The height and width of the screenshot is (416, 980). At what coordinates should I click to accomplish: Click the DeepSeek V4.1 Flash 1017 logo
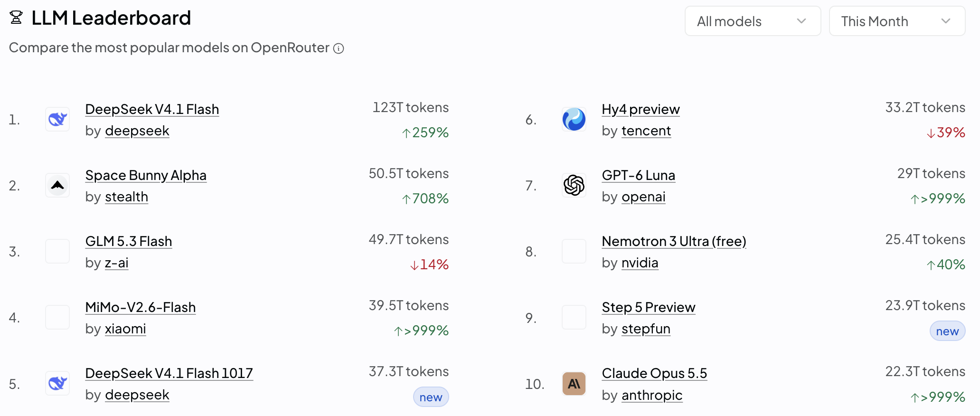click(x=57, y=383)
